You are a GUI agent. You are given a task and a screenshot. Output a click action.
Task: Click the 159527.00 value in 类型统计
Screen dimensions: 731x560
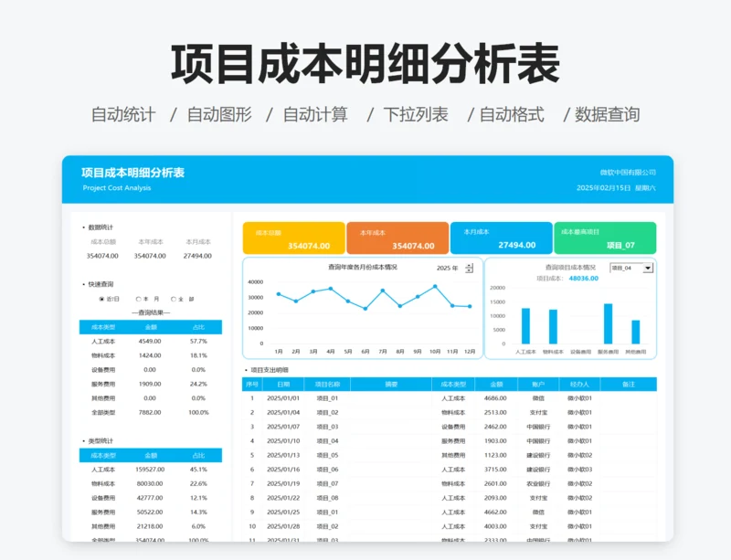[x=150, y=469]
